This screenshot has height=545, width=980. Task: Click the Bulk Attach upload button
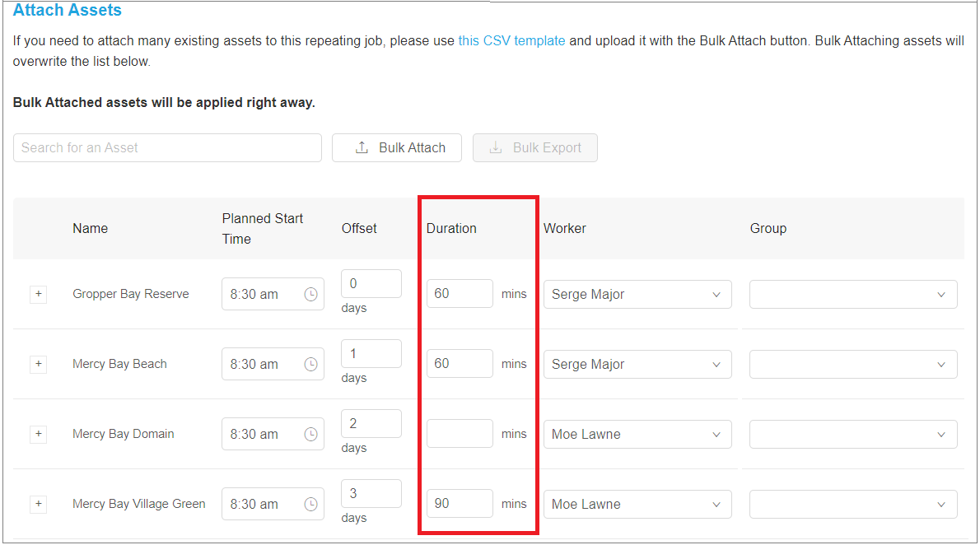click(x=397, y=148)
